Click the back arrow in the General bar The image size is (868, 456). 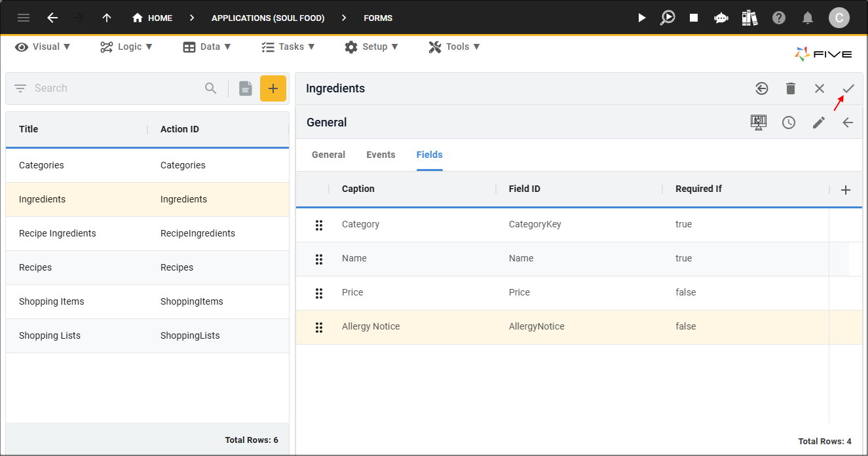[848, 123]
